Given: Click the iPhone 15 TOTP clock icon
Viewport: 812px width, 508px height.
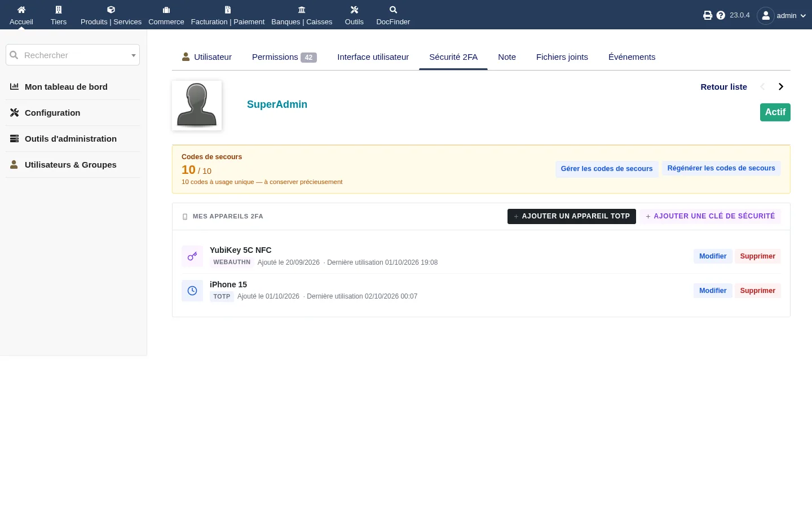Looking at the screenshot, I should (192, 291).
